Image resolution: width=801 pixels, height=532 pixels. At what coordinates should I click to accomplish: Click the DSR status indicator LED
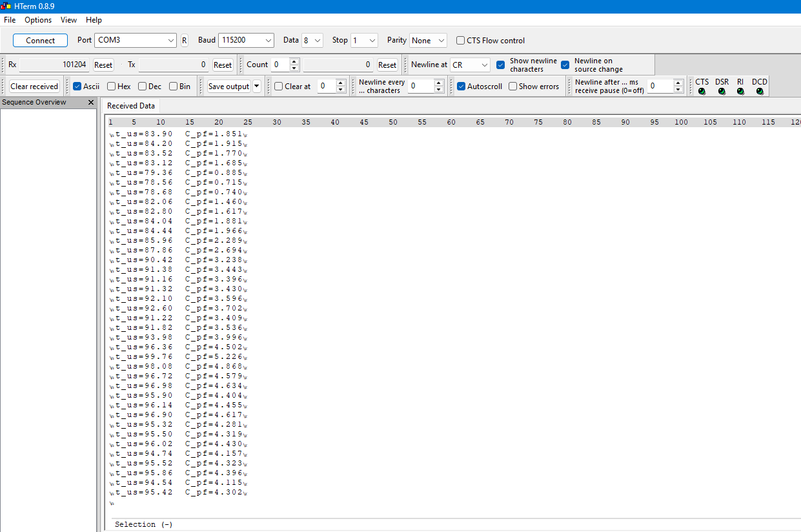722,92
